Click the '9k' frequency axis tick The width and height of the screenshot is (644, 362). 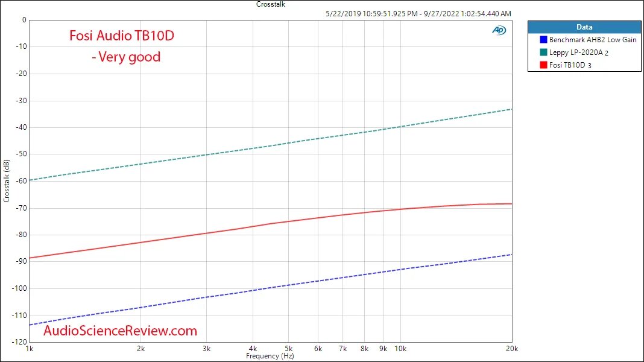click(383, 349)
